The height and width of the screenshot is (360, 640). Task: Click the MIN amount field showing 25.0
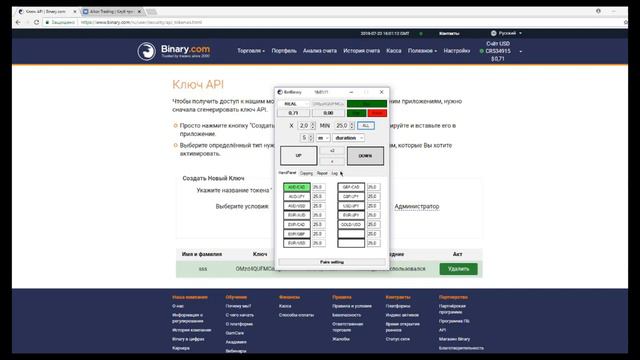coord(344,125)
